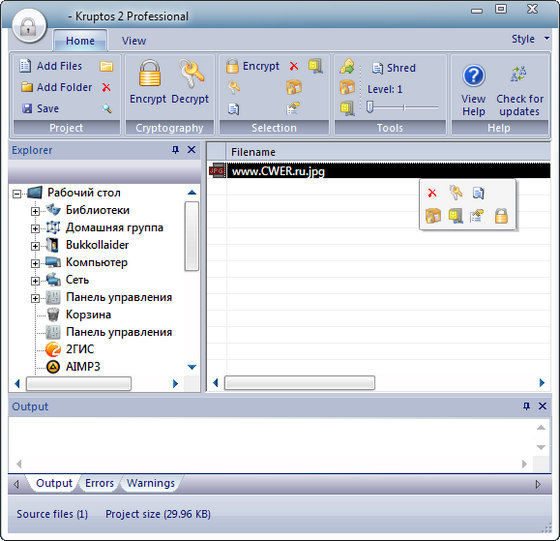Toggle the Output panel pin
Viewport: 560px width, 541px height.
(x=526, y=406)
